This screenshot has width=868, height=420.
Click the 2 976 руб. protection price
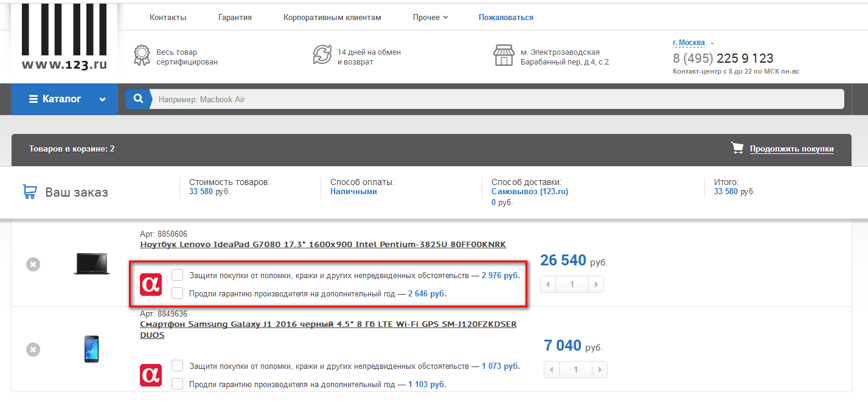click(501, 275)
